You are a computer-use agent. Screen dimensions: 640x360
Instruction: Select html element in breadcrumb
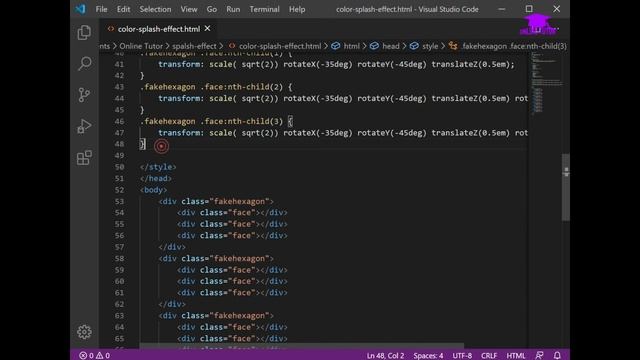coord(346,46)
